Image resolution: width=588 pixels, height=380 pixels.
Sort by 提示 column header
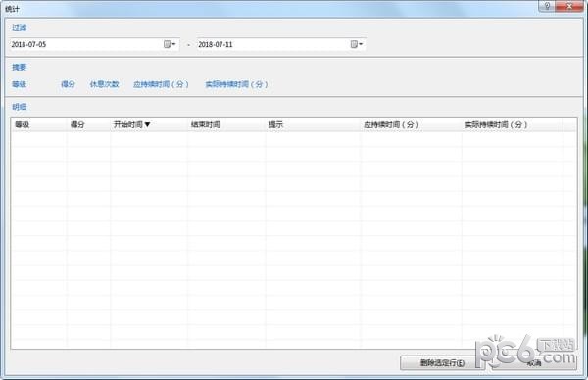(x=313, y=124)
